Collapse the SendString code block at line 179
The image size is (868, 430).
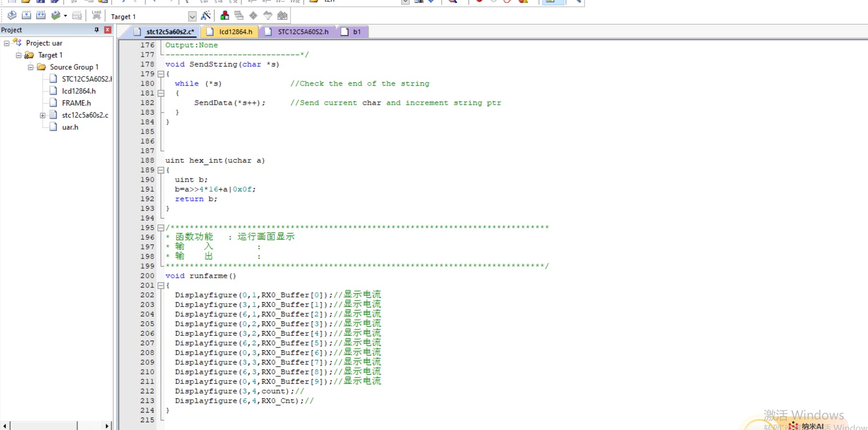coord(161,74)
